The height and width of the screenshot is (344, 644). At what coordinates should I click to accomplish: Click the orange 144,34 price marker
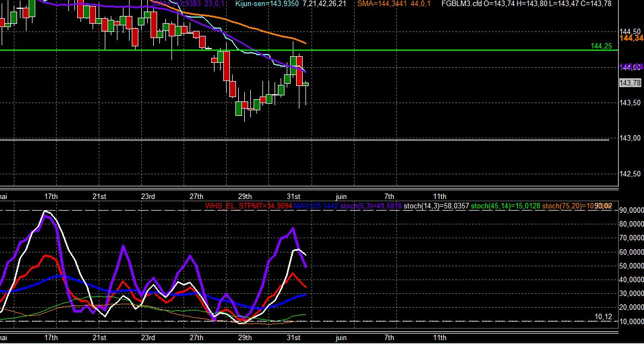tap(632, 38)
